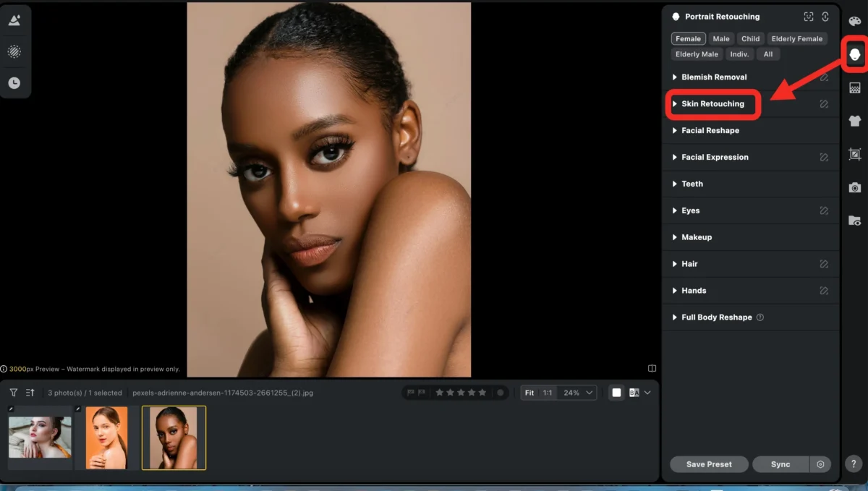The height and width of the screenshot is (491, 868).
Task: Click the Save Preset button
Action: tap(708, 464)
